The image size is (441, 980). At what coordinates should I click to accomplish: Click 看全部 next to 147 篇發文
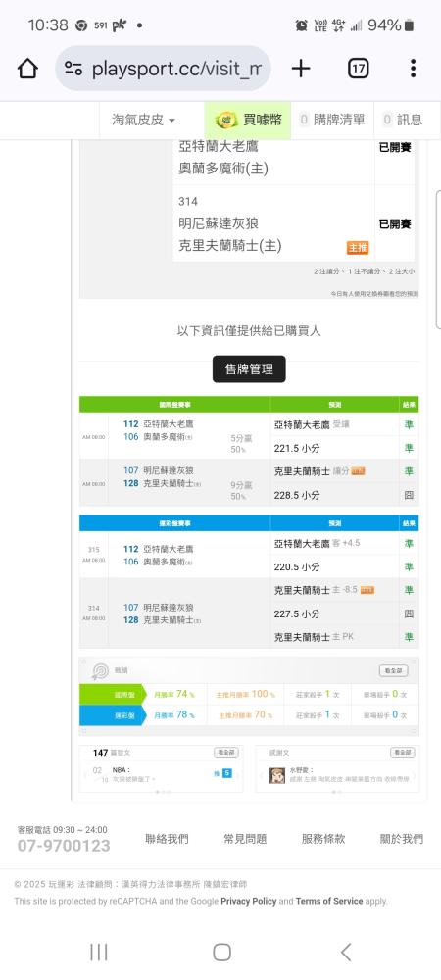[x=226, y=753]
